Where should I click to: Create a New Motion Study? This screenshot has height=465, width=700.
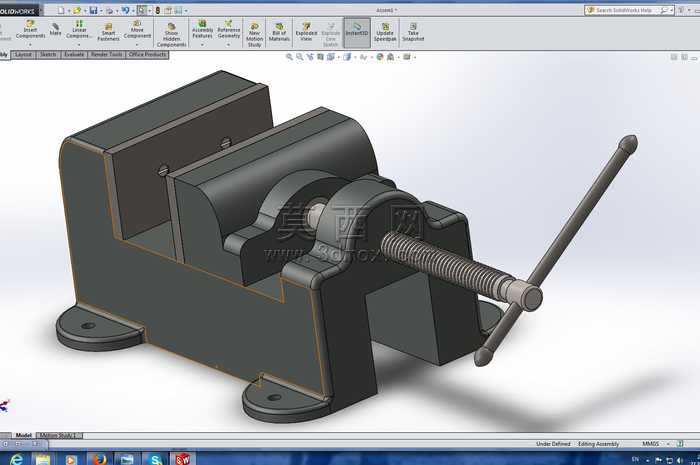pyautogui.click(x=254, y=35)
